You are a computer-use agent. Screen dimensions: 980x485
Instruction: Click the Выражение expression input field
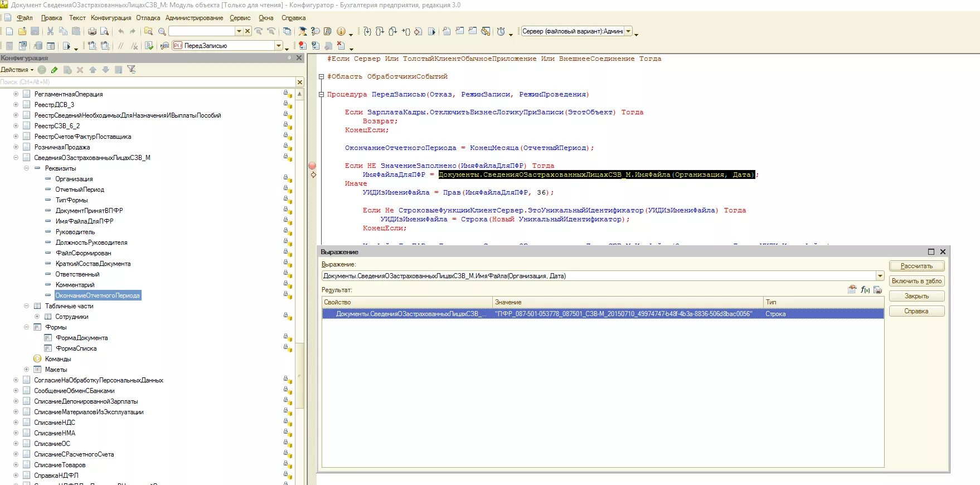599,276
